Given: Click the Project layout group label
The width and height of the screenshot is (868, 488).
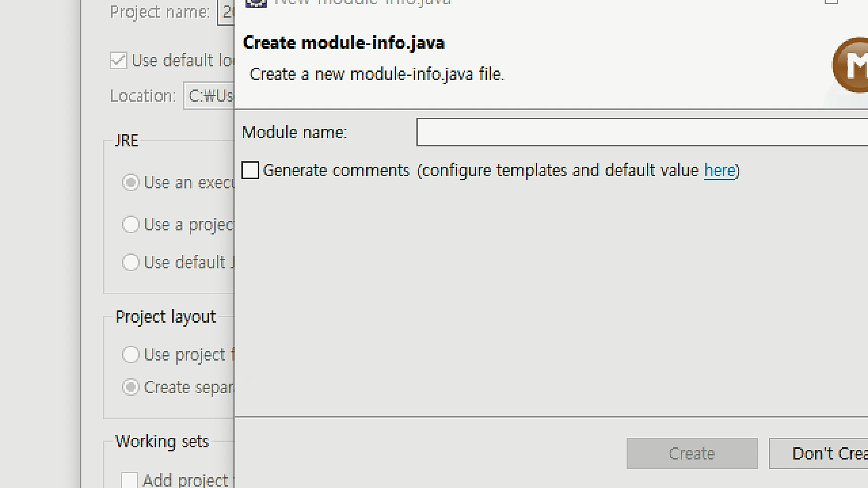Looking at the screenshot, I should (165, 317).
